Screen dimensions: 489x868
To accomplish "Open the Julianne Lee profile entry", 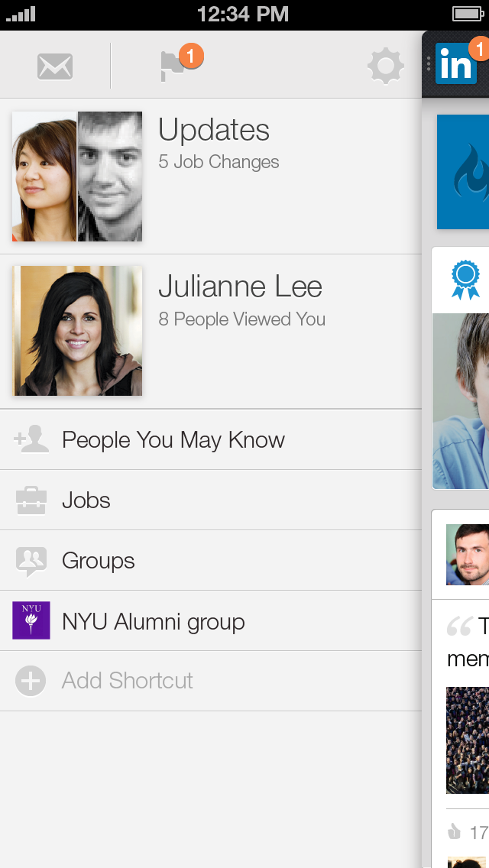I will [240, 287].
